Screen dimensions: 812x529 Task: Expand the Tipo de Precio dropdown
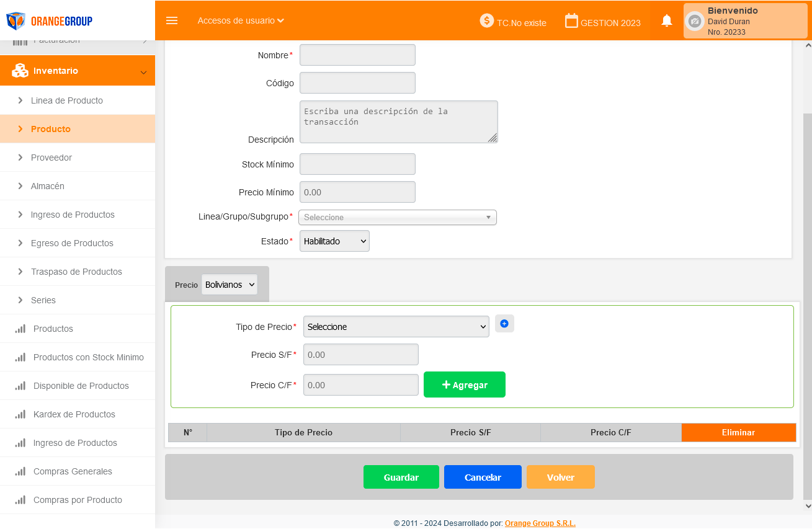pyautogui.click(x=396, y=327)
